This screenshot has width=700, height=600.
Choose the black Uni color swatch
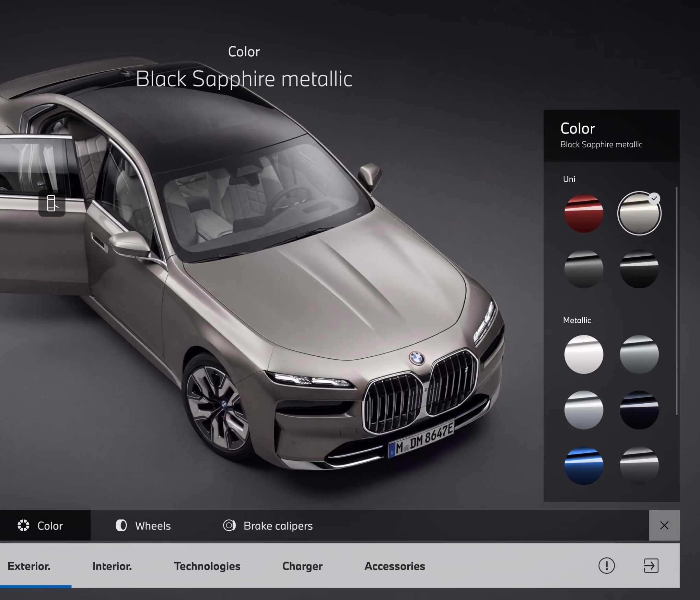tap(639, 269)
